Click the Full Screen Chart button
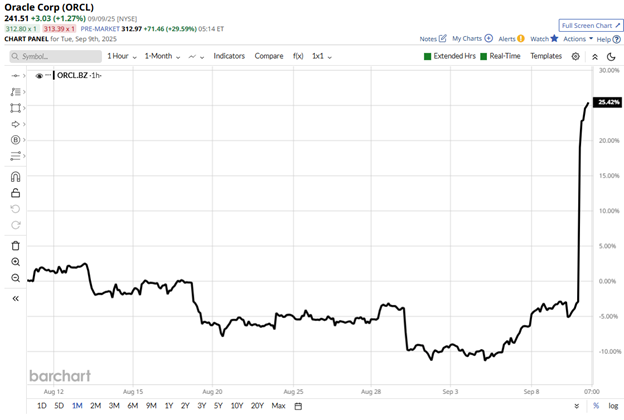 [x=588, y=25]
